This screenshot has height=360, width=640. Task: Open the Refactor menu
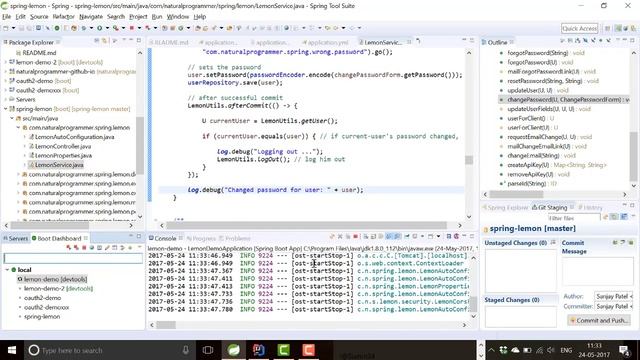63,17
